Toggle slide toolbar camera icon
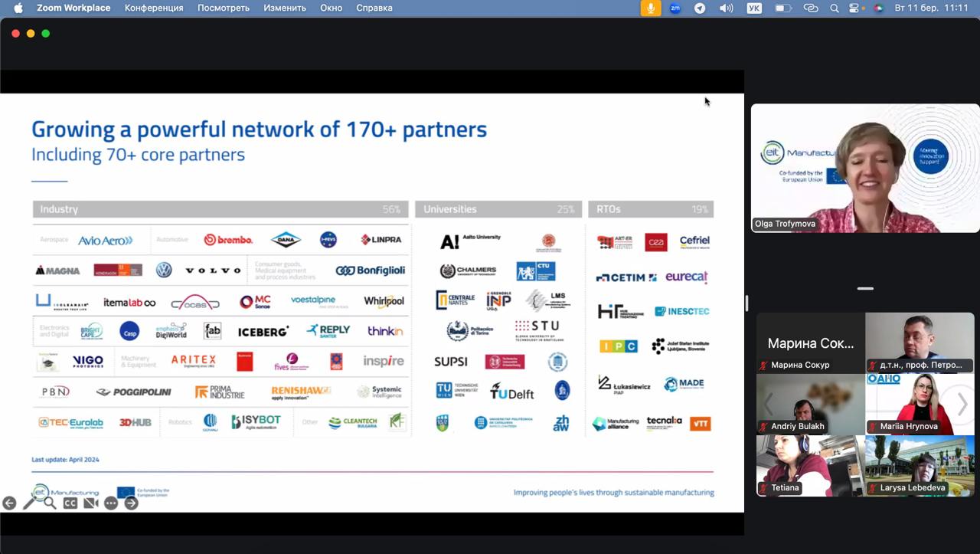980x554 pixels. [x=90, y=503]
